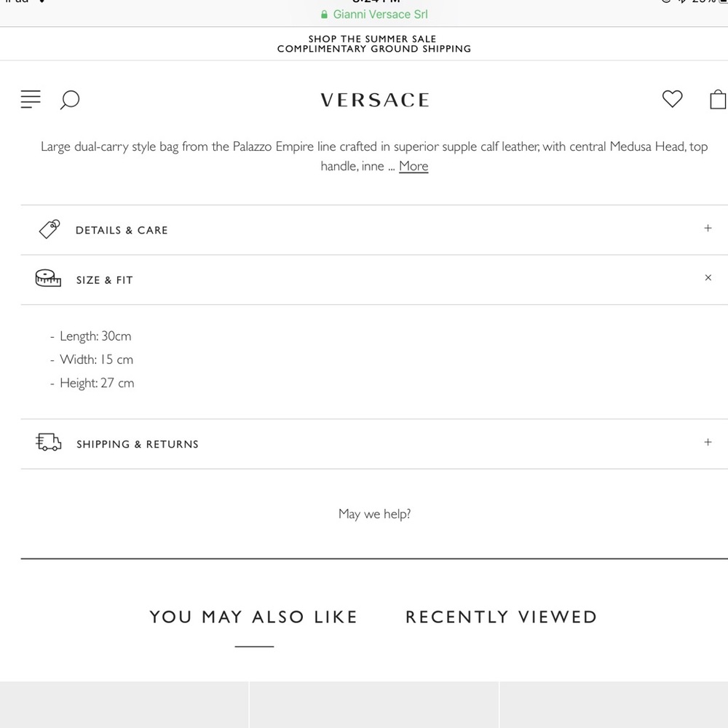Click the Details & Care heading
Viewport: 728px width, 728px height.
[122, 230]
